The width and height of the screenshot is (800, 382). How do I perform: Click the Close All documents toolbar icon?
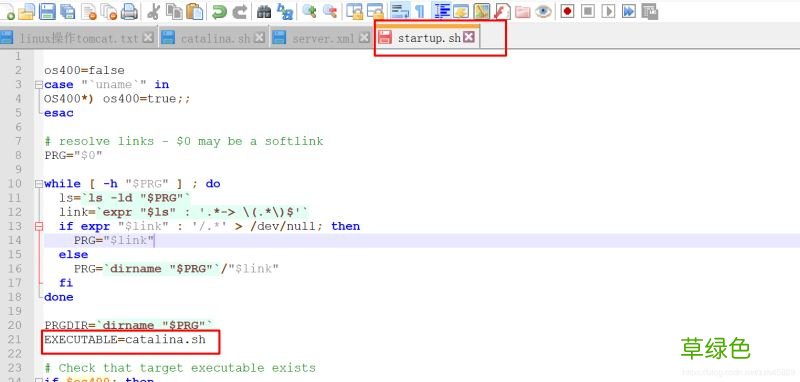coord(109,11)
